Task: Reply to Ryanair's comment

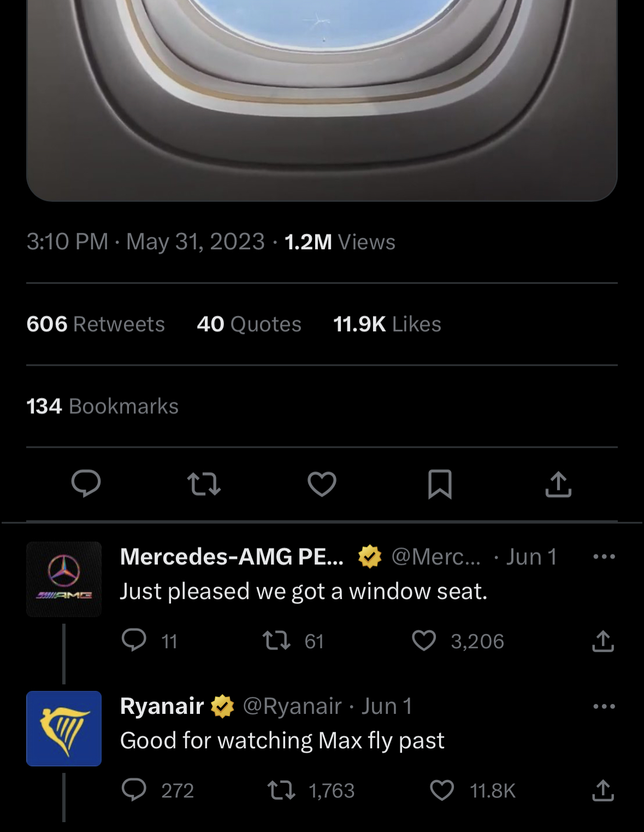Action: point(134,790)
